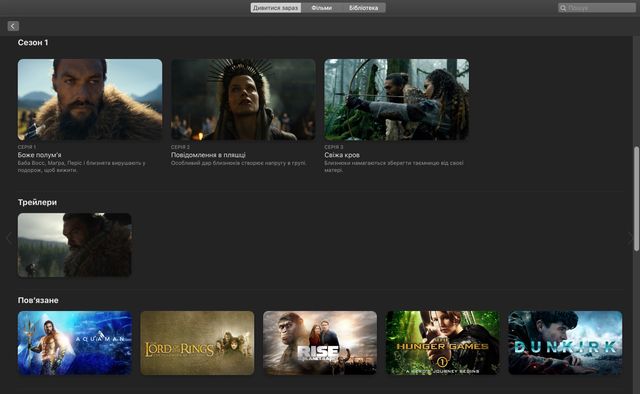Open the Aquaman related movie
The width and height of the screenshot is (640, 394).
(x=75, y=343)
